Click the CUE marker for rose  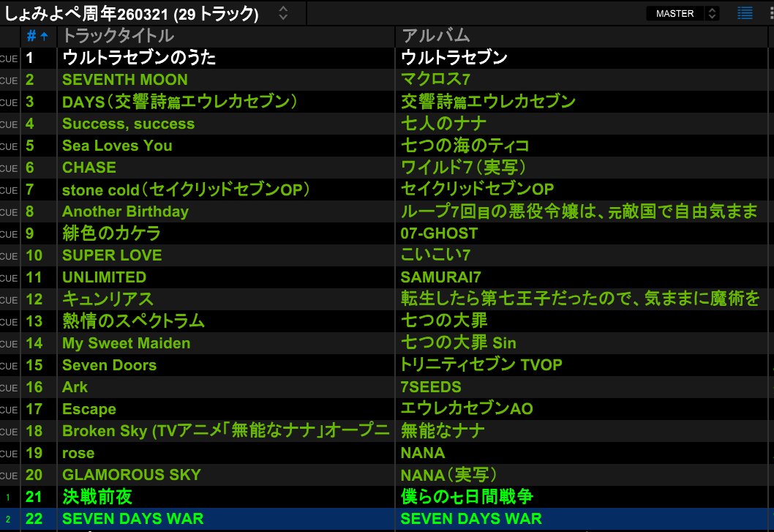tap(9, 454)
